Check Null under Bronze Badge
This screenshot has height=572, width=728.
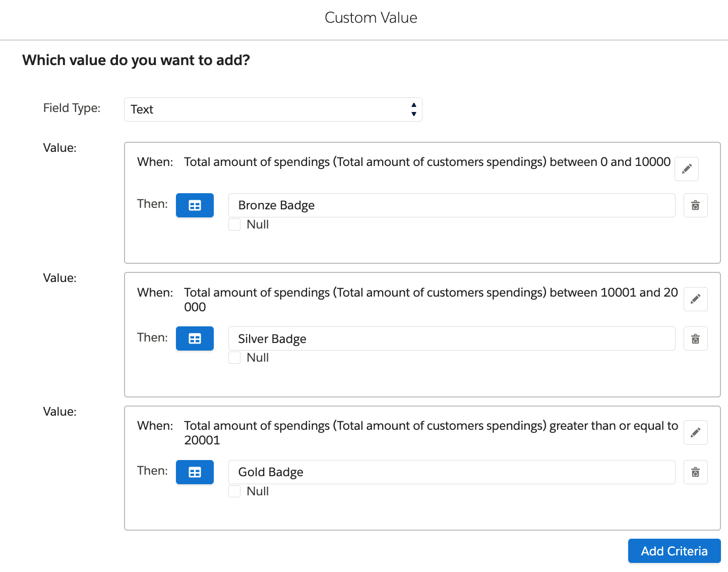point(234,224)
